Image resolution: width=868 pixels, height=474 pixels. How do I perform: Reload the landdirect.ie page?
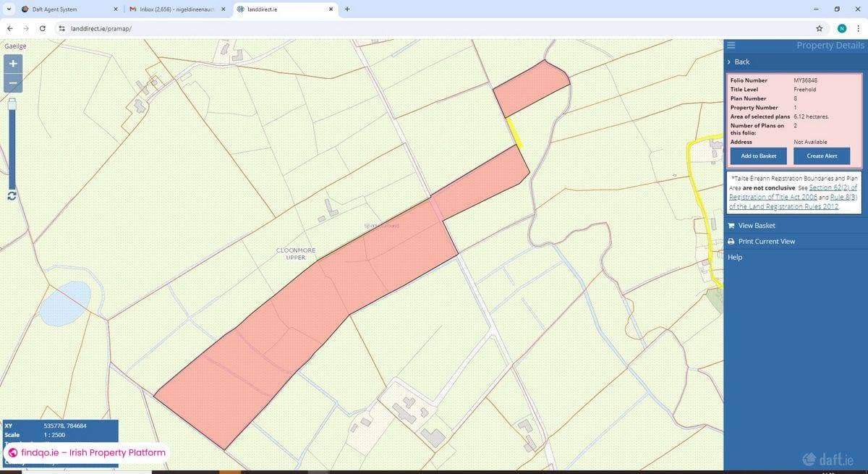(x=43, y=28)
